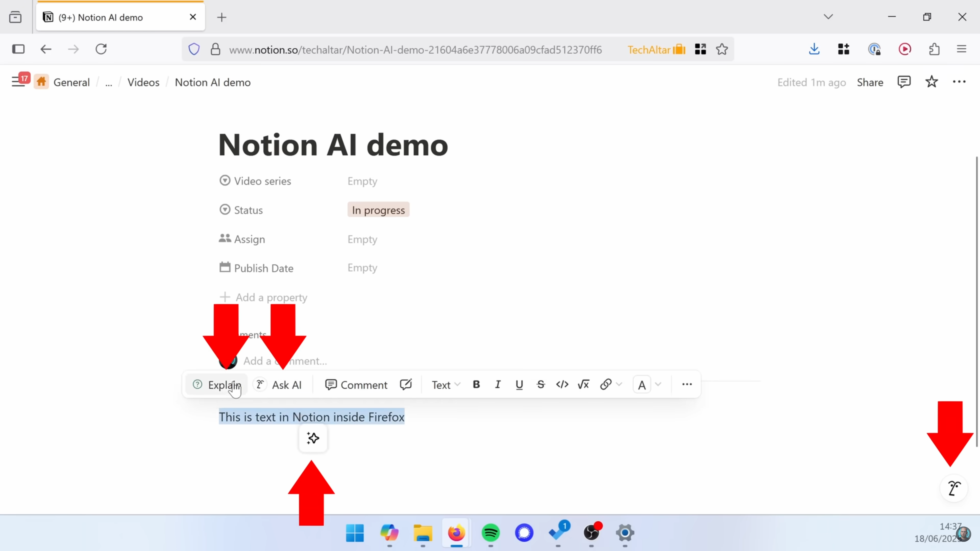
Task: Click Notion AI demo breadcrumb
Action: coord(213,82)
